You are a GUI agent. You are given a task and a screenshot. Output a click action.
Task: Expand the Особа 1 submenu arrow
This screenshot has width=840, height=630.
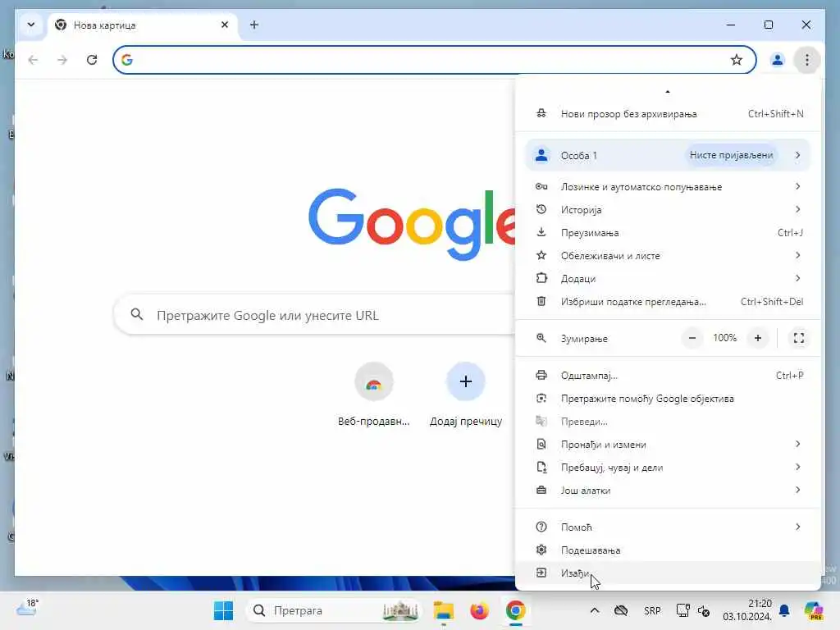(797, 155)
